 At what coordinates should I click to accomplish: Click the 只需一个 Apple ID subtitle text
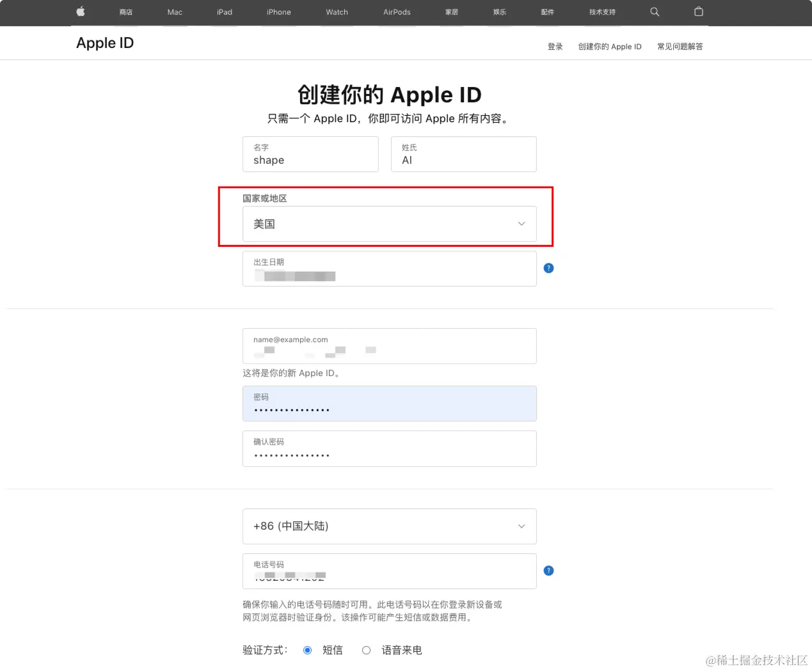(389, 118)
